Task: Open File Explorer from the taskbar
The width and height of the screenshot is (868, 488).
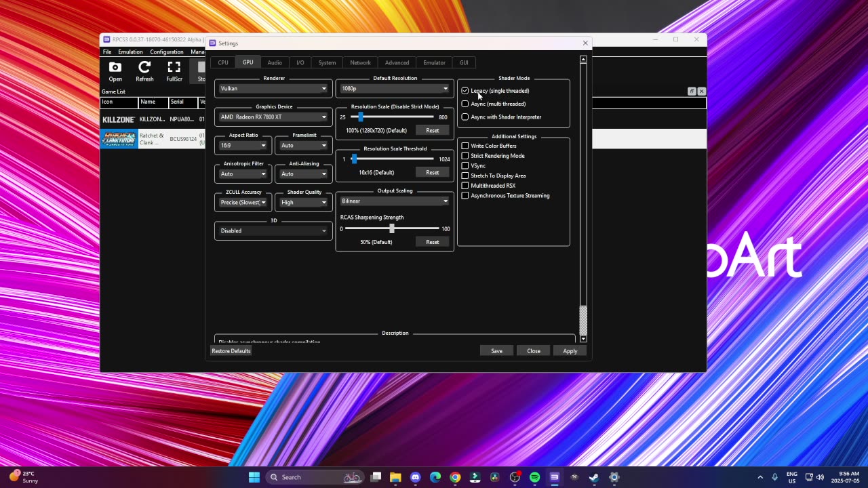Action: click(395, 477)
